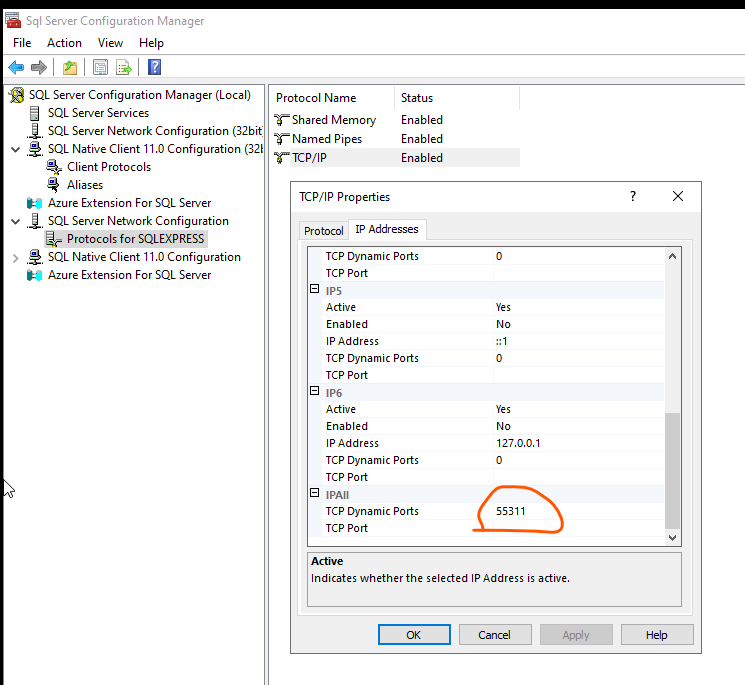Click the Protocols for SQLEXPRESS icon
This screenshot has width=745, height=685.
coord(54,239)
